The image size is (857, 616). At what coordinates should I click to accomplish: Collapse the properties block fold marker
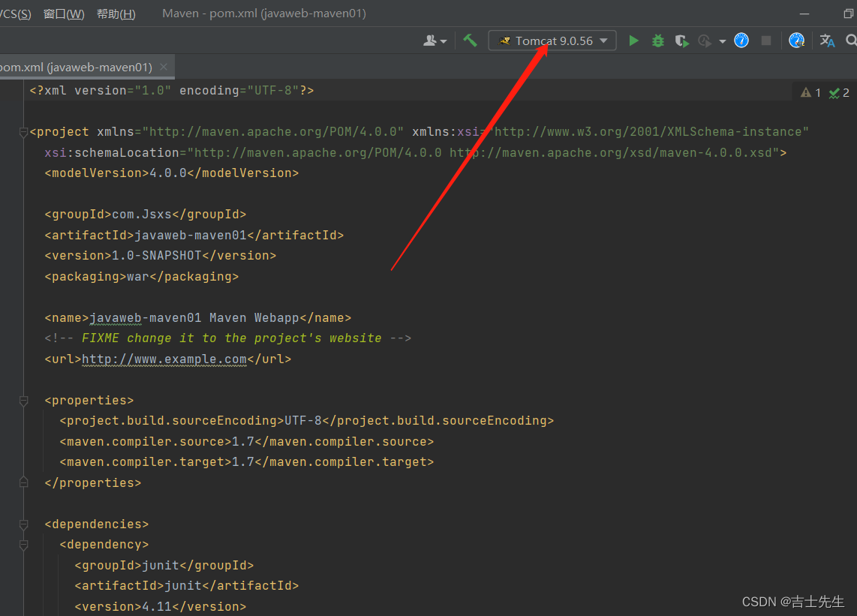tap(23, 401)
